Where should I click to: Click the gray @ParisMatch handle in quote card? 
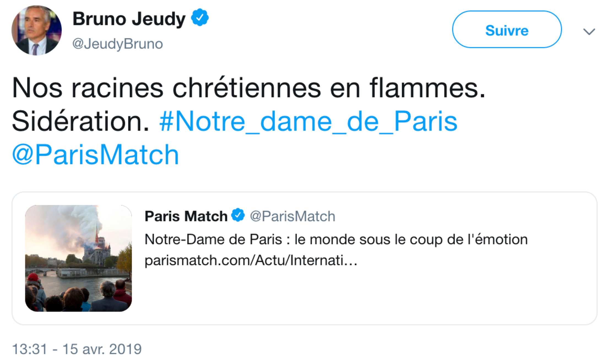point(293,216)
